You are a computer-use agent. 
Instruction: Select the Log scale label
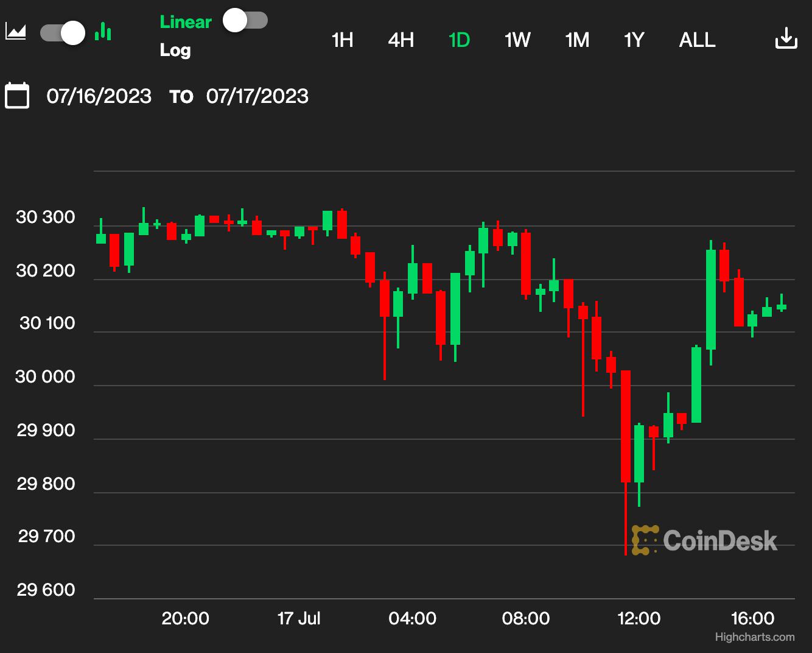coord(175,50)
